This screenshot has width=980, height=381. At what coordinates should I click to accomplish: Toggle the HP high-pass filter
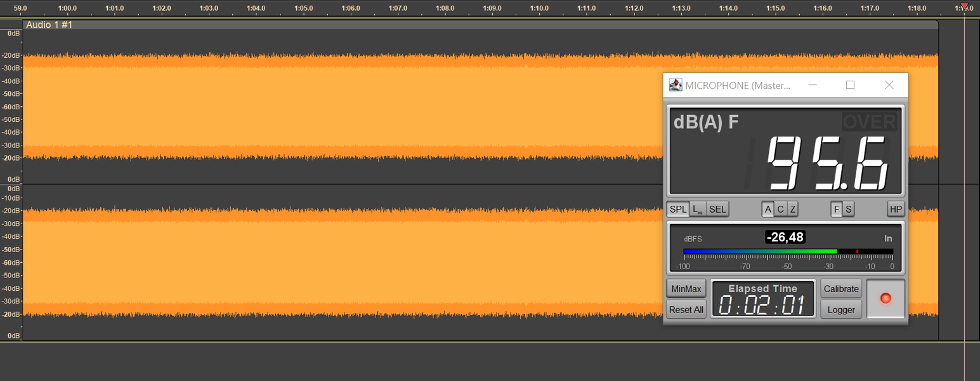896,209
